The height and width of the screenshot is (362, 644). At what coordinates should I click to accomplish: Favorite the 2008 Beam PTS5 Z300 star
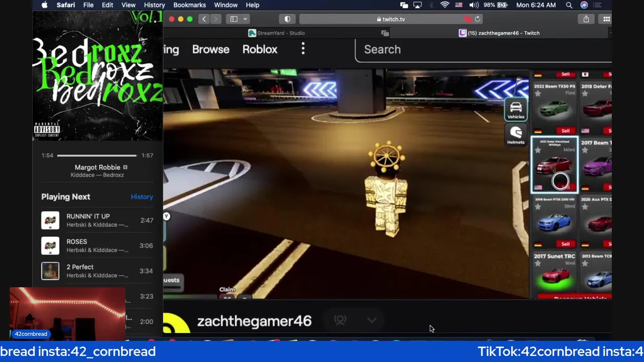[538, 206]
